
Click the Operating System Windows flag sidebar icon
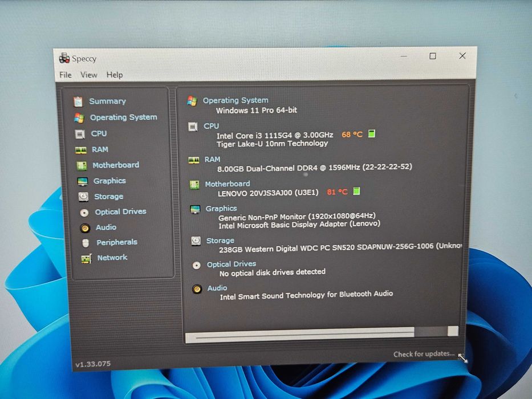(x=79, y=118)
